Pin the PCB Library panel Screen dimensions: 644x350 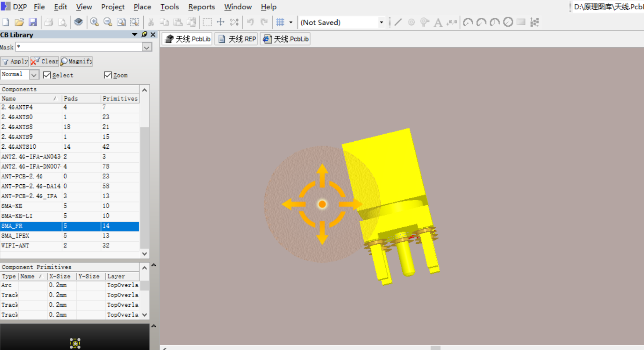click(144, 34)
